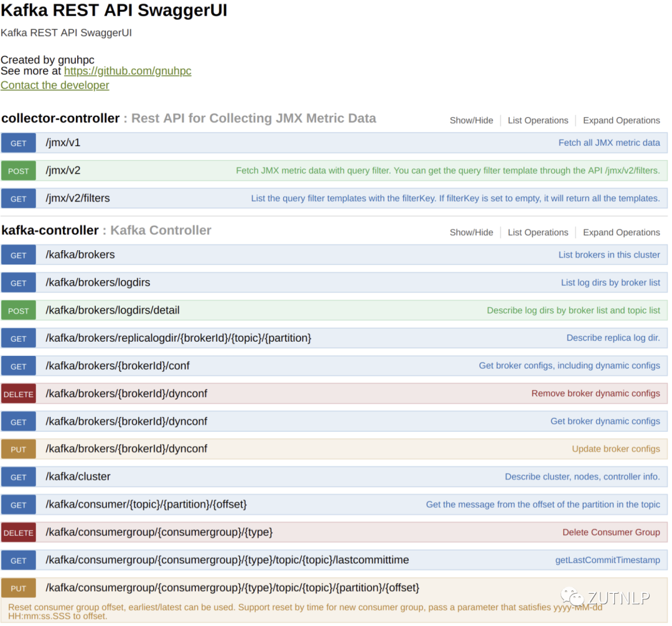Click the GET badge for /kafka/brokers
The image size is (672, 626).
pyautogui.click(x=19, y=255)
